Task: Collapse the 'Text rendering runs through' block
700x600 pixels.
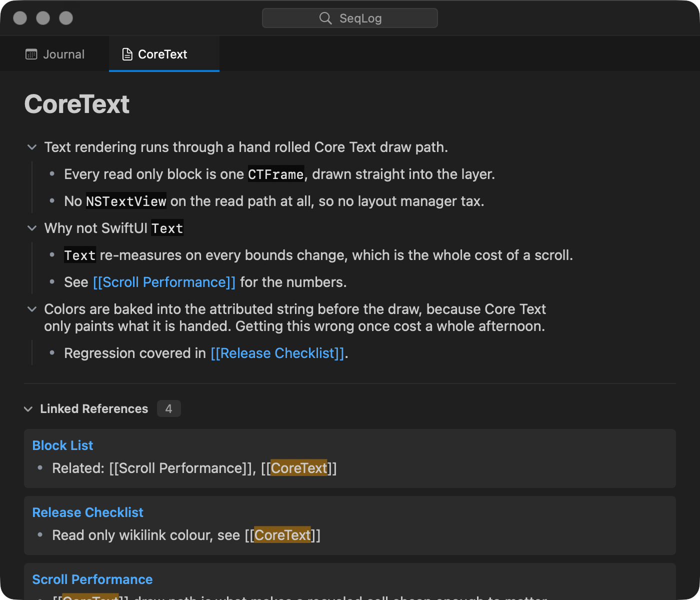Action: point(32,147)
